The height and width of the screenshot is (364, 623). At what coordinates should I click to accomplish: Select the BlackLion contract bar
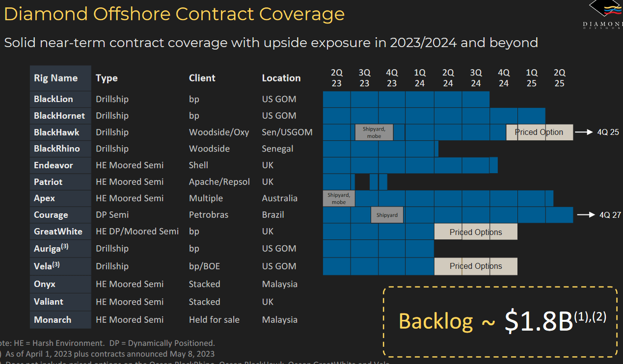pyautogui.click(x=405, y=99)
